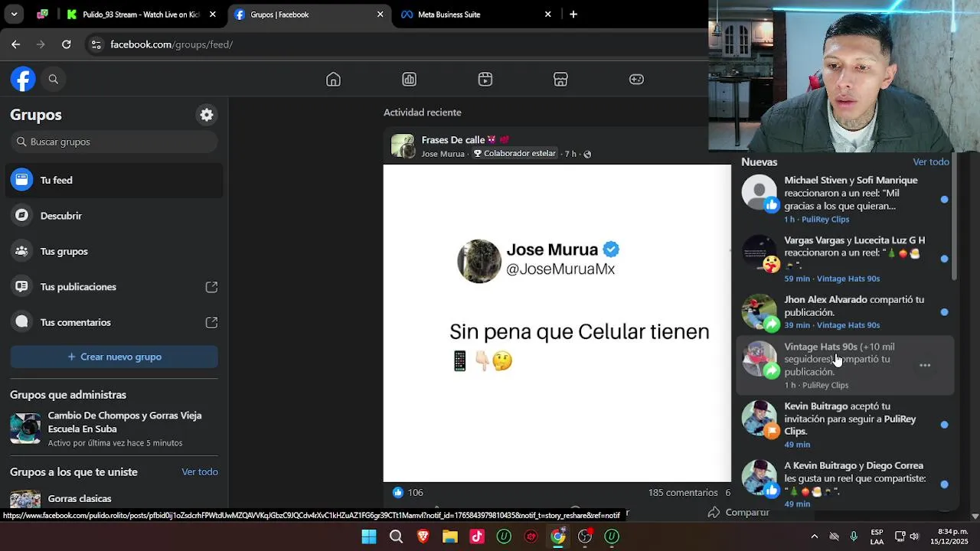View site information icon in address bar

96,44
